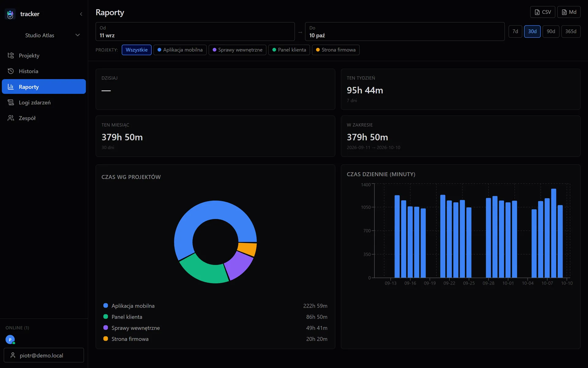Select the 7d range preset

[x=515, y=32]
